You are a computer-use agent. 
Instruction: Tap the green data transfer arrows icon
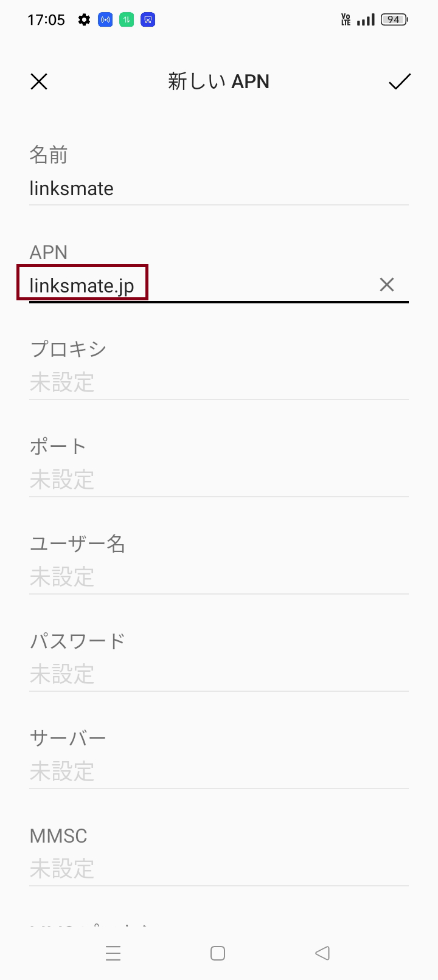126,19
